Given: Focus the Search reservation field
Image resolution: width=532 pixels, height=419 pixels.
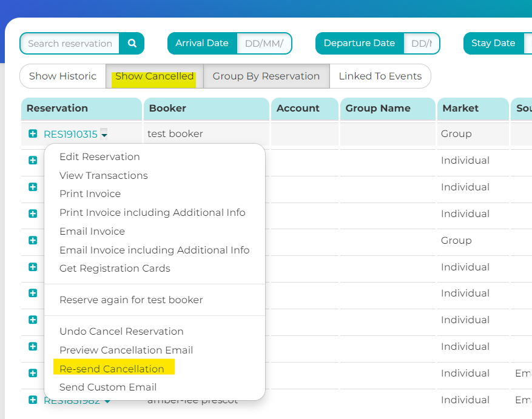Looking at the screenshot, I should click(70, 44).
